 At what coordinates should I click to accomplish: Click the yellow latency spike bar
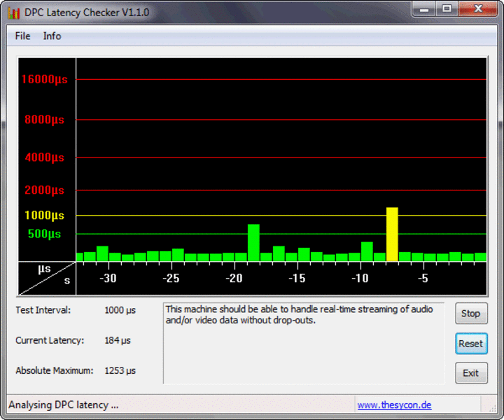392,234
